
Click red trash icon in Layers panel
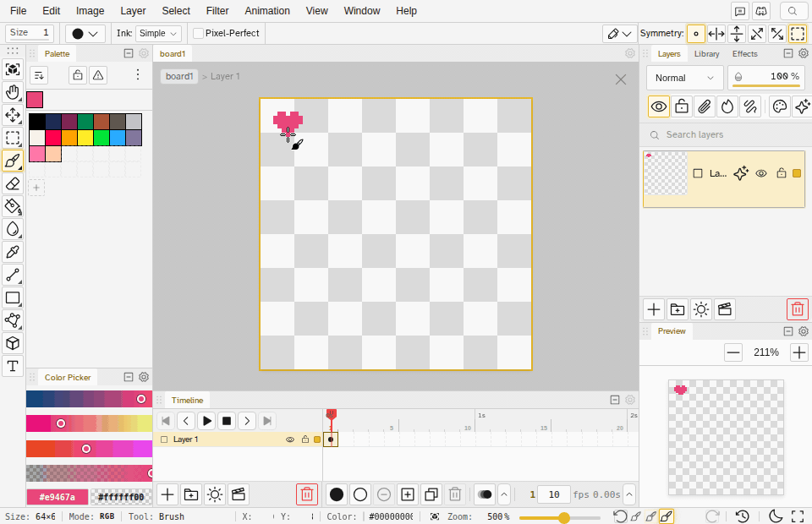(798, 309)
